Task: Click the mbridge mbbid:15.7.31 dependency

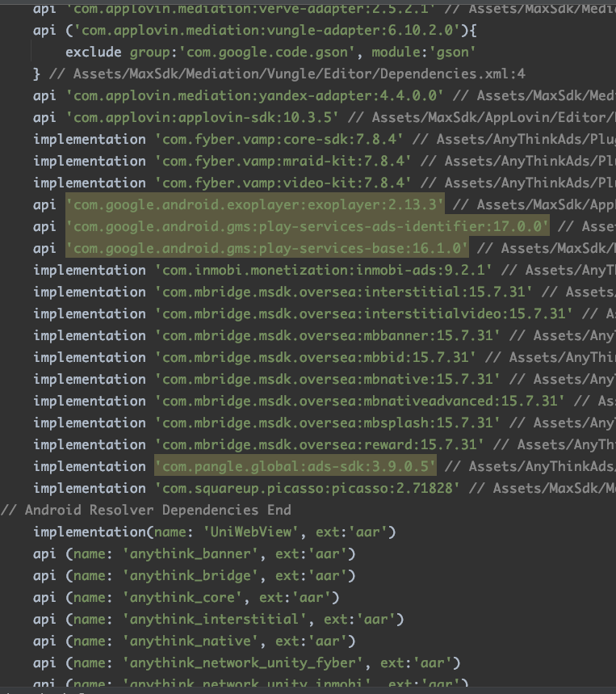Action: point(316,357)
